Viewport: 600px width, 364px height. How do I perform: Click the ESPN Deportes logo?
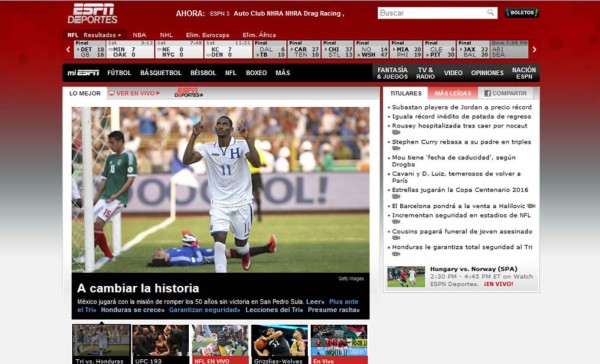[93, 13]
